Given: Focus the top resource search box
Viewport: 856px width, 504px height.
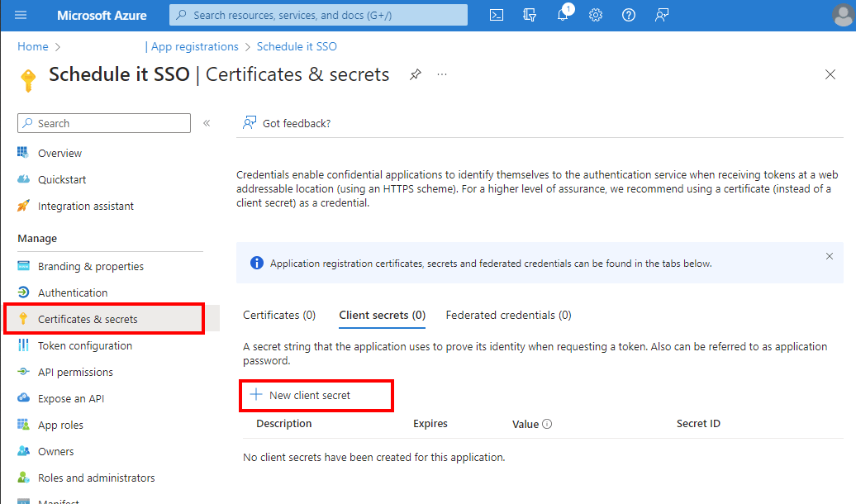Looking at the screenshot, I should [318, 15].
